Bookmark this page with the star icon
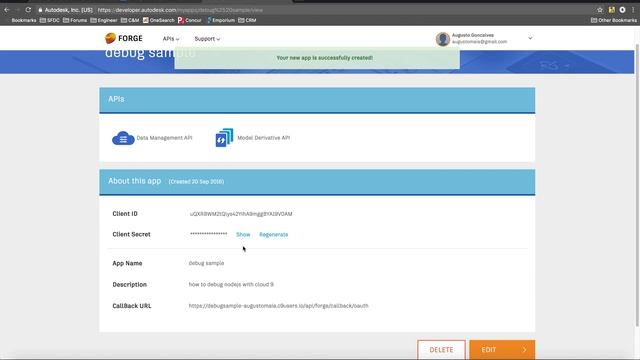Image resolution: width=640 pixels, height=360 pixels. (x=600, y=10)
